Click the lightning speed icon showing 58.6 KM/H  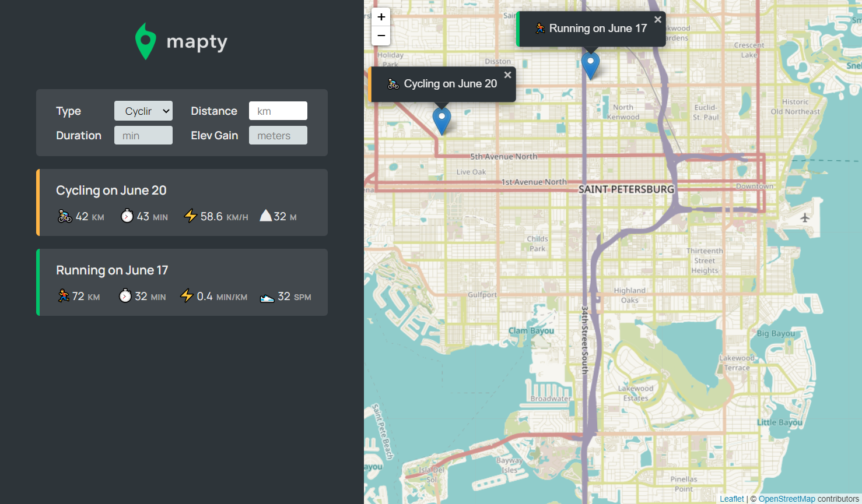point(191,215)
